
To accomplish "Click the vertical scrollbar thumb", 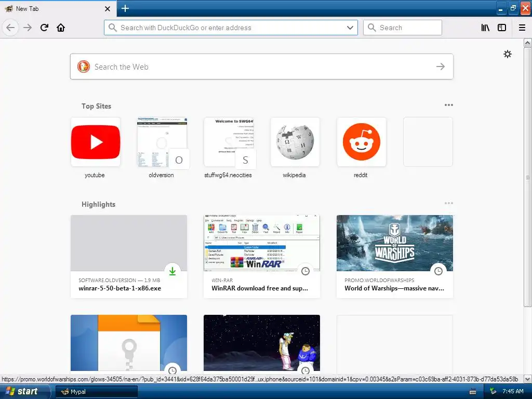I will pyautogui.click(x=528, y=177).
